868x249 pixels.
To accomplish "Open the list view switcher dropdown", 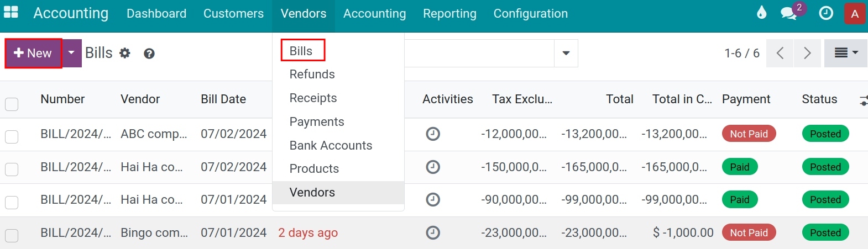I will click(846, 53).
